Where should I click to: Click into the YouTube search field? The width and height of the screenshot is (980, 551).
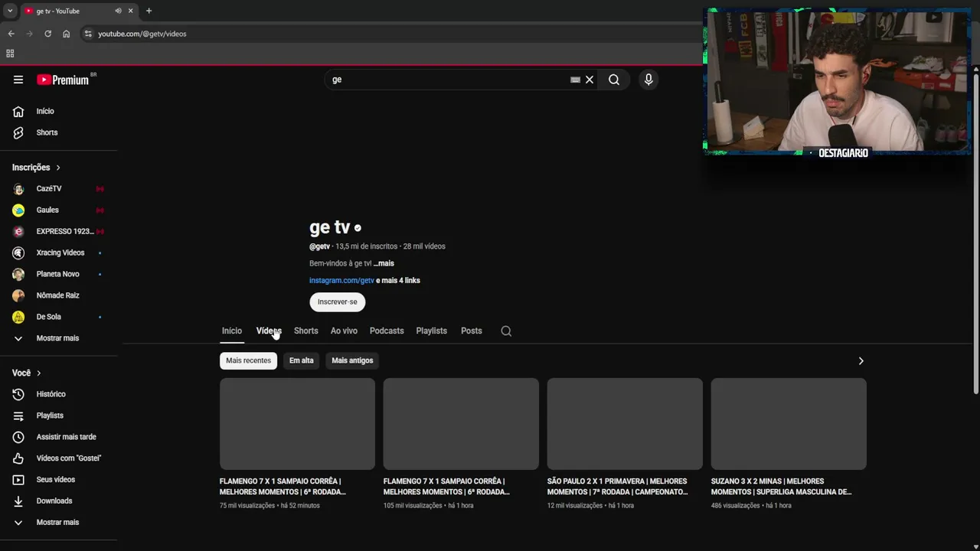coord(448,80)
